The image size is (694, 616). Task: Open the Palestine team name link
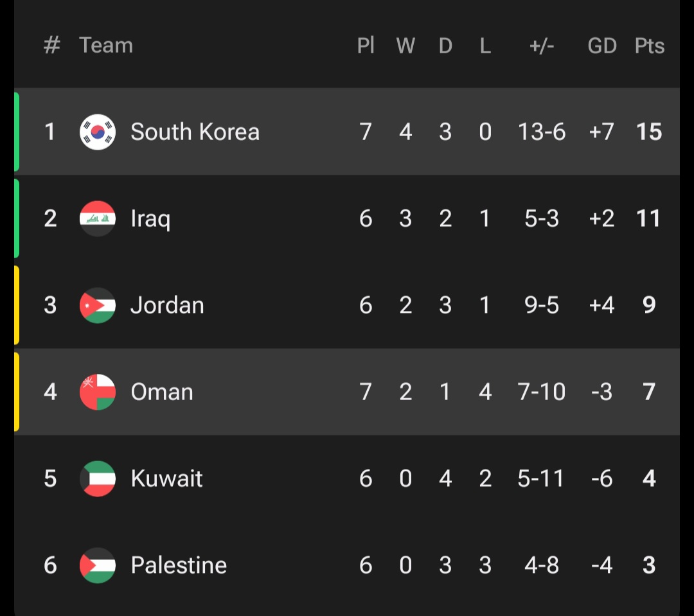179,565
